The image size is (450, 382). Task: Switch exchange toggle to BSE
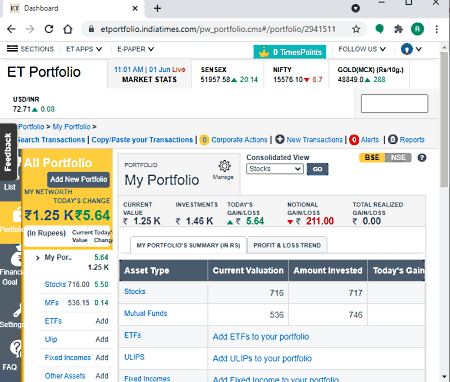pos(372,158)
